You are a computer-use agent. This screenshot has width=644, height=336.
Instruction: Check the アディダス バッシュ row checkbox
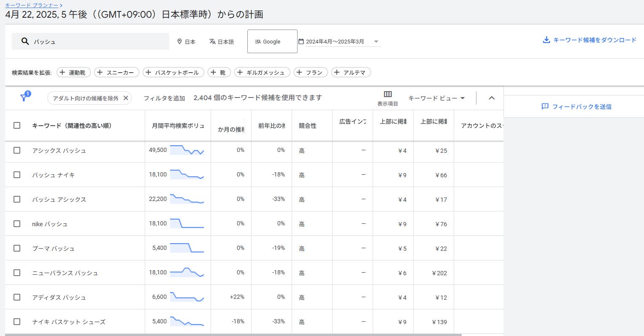17,297
